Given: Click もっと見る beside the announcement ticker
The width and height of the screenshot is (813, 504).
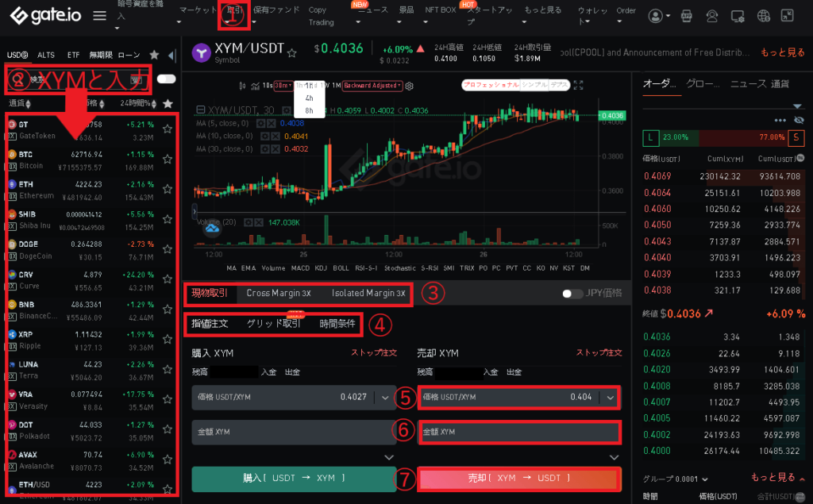Looking at the screenshot, I should 782,52.
